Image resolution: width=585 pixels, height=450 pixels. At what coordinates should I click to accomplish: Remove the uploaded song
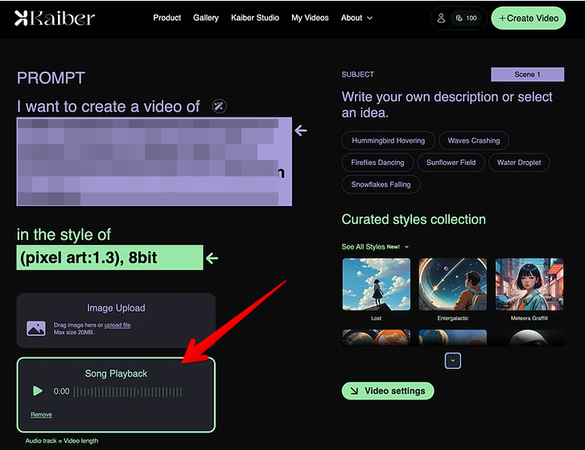tap(41, 415)
